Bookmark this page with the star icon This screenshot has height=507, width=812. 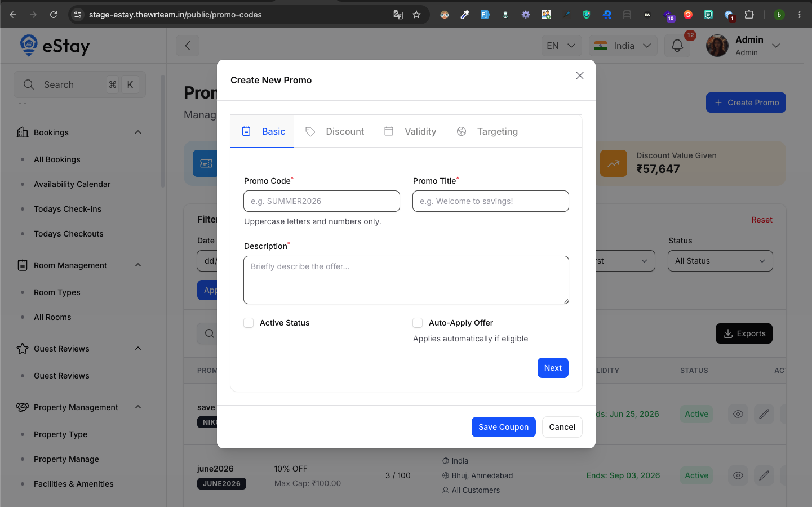pyautogui.click(x=416, y=15)
